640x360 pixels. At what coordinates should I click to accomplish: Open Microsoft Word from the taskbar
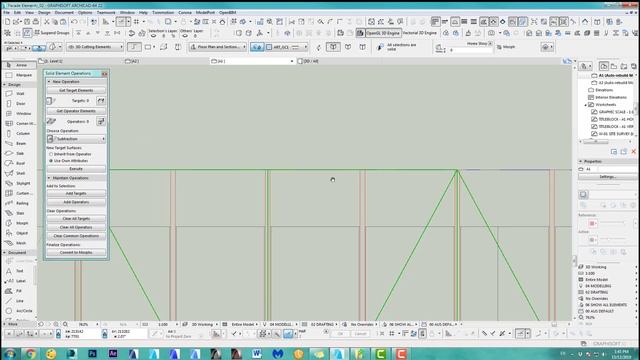point(257,353)
